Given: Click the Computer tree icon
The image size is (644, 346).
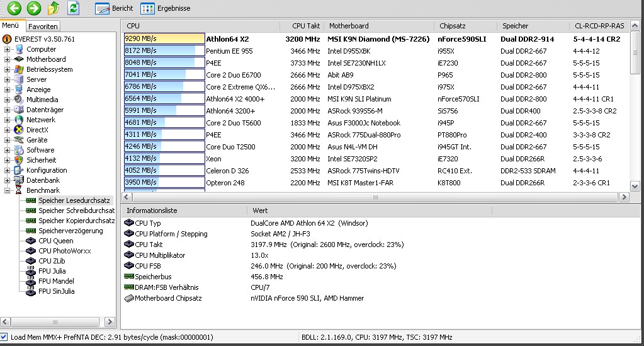Looking at the screenshot, I should tap(19, 49).
